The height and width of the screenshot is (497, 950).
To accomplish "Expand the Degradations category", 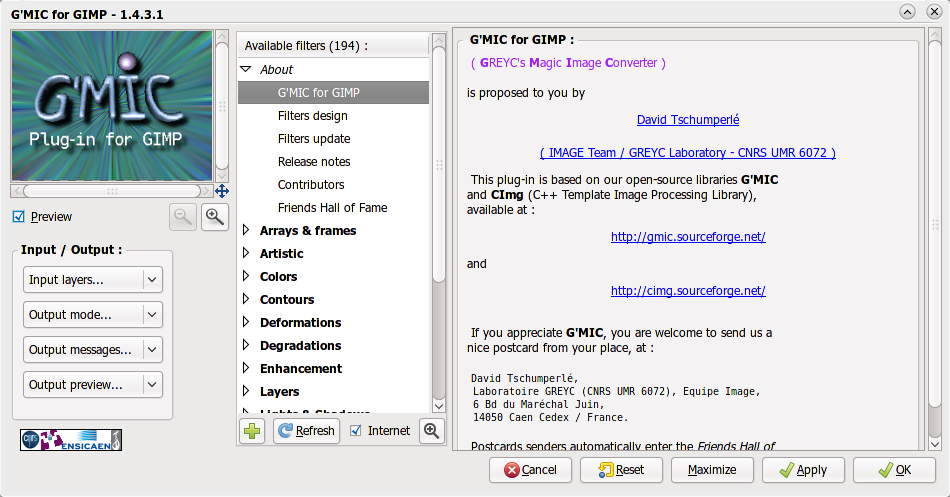I will [246, 345].
